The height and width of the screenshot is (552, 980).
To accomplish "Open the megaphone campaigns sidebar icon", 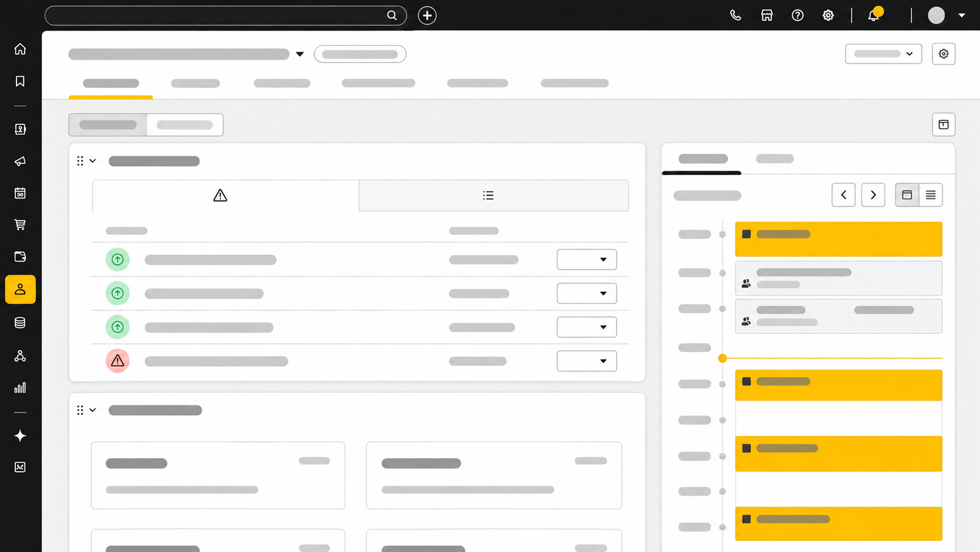I will click(20, 161).
